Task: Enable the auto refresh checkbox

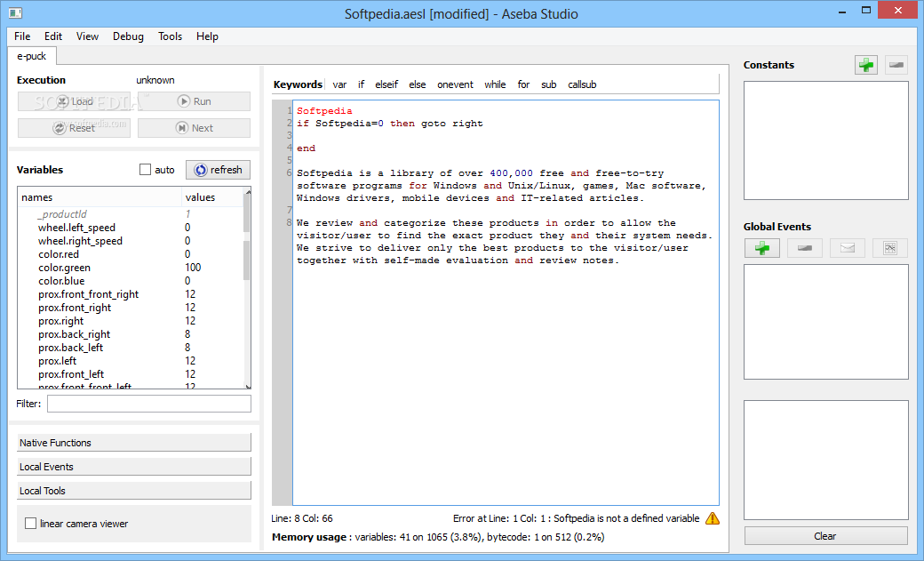Action: pos(145,170)
